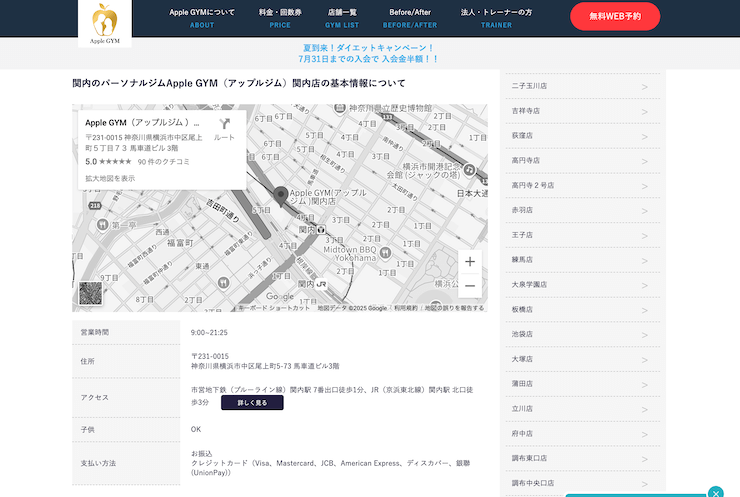Open 調布中央口店 in sidebar list

pyautogui.click(x=583, y=483)
